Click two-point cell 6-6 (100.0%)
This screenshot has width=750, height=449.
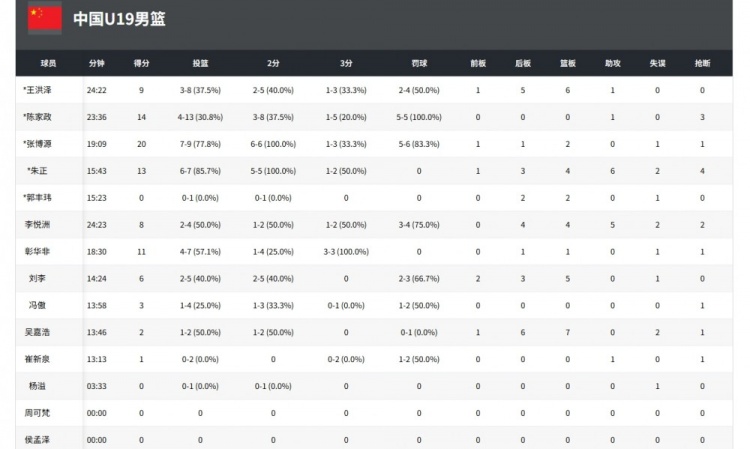point(273,144)
